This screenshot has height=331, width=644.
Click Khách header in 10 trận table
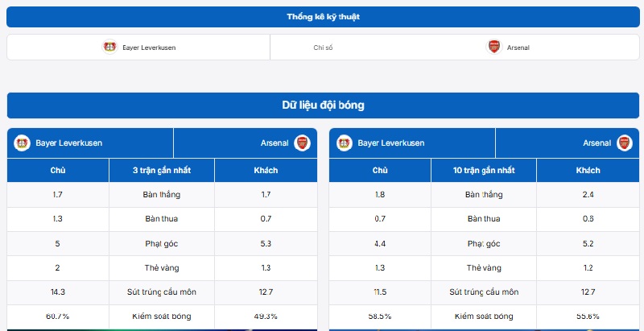pyautogui.click(x=588, y=170)
